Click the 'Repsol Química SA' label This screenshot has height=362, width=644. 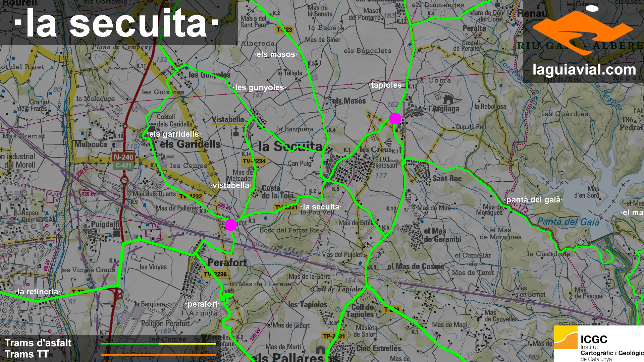[x=37, y=216]
